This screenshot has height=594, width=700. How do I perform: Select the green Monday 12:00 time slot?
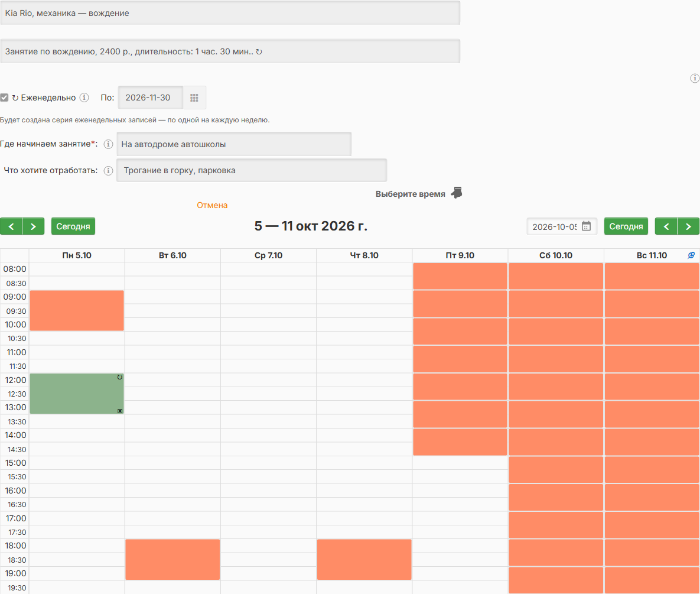[x=77, y=394]
